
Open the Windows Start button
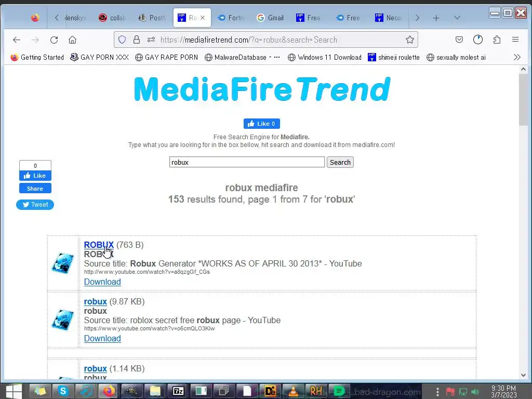pos(14,391)
